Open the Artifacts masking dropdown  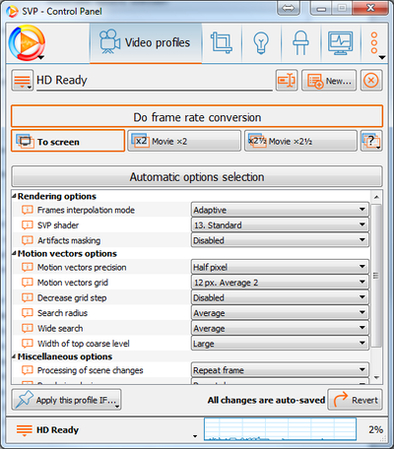click(280, 240)
